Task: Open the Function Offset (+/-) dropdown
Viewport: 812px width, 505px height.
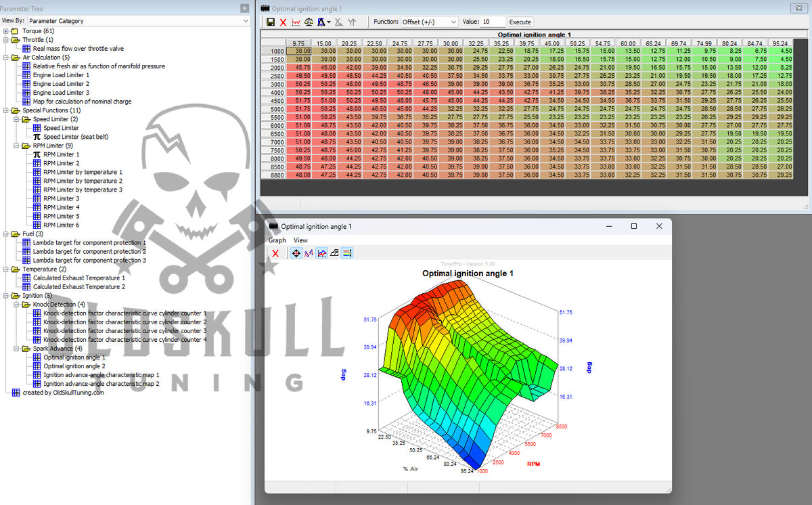Action: pyautogui.click(x=430, y=22)
